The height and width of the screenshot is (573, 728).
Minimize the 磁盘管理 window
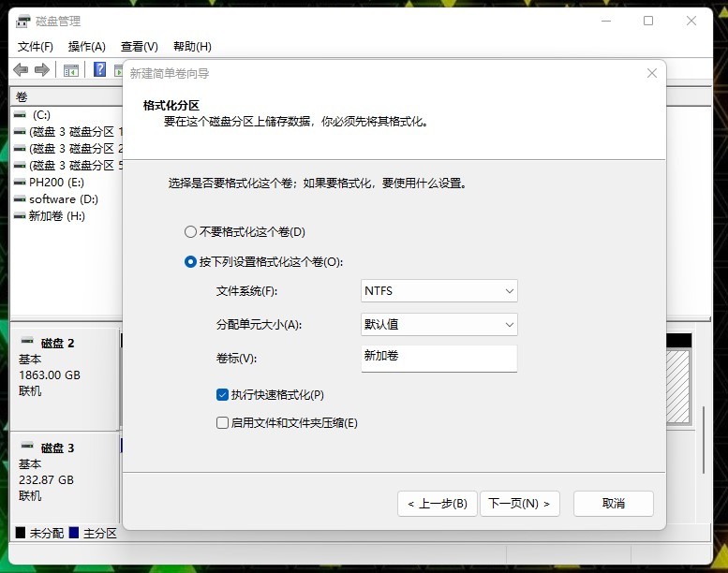pyautogui.click(x=606, y=21)
